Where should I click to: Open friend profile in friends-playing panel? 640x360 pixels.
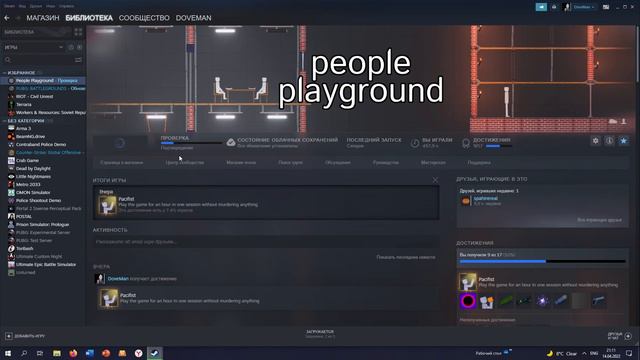[485, 199]
